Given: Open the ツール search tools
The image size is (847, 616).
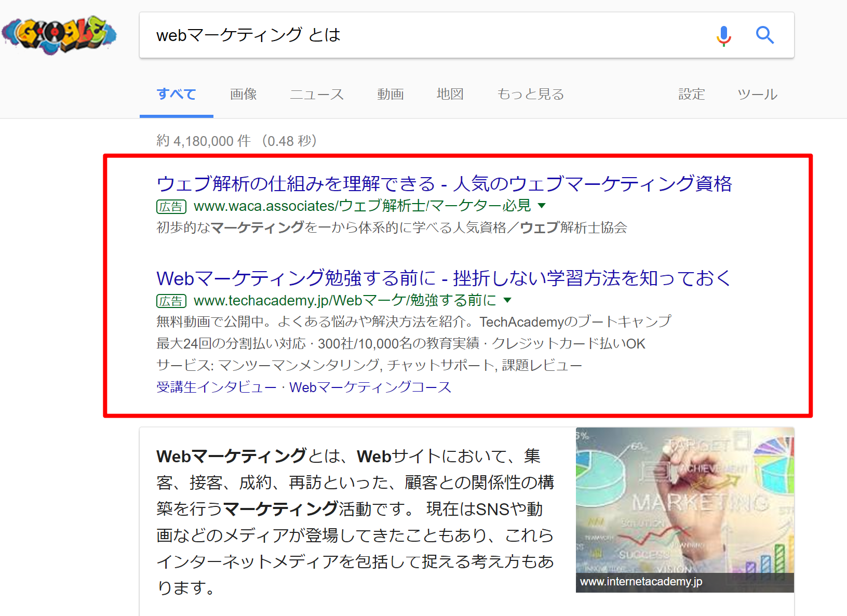Looking at the screenshot, I should pyautogui.click(x=758, y=94).
